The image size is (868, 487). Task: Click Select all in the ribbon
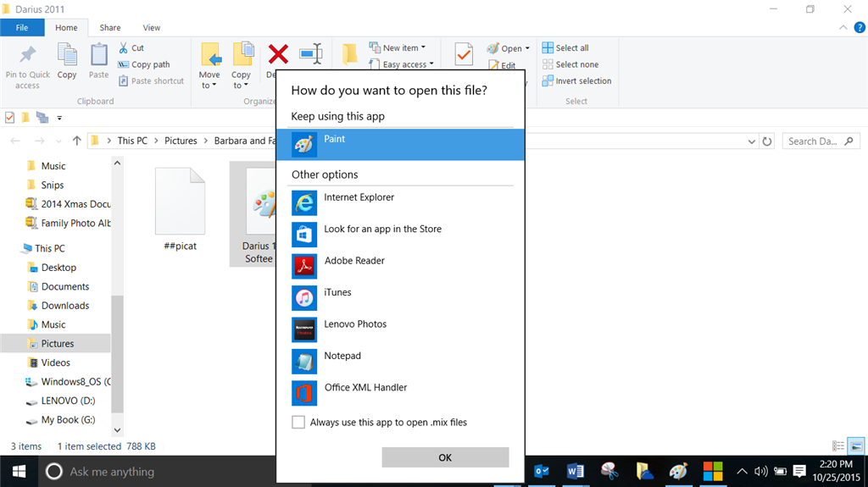pos(565,48)
